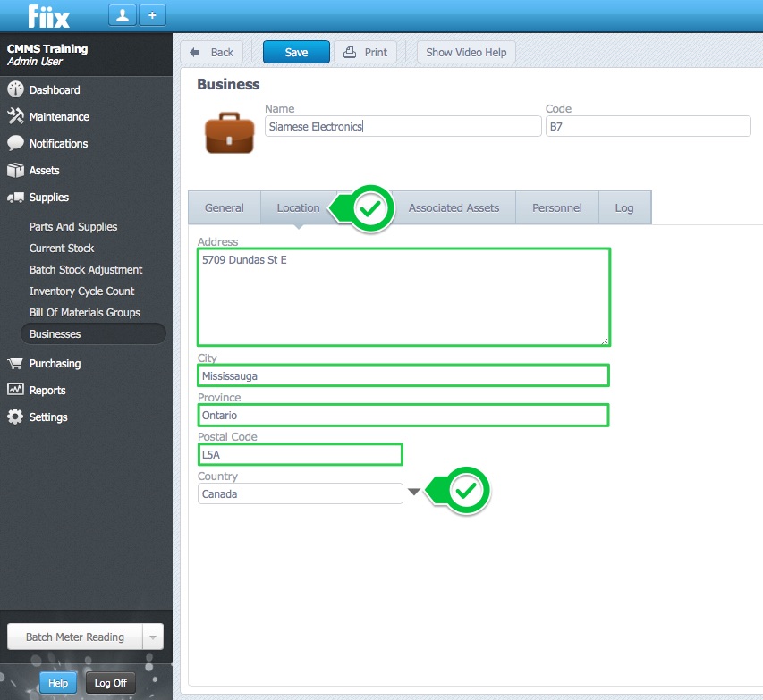Expand Batch Meter Reading dropdown arrow
Screen dimensions: 763x700
pos(153,637)
